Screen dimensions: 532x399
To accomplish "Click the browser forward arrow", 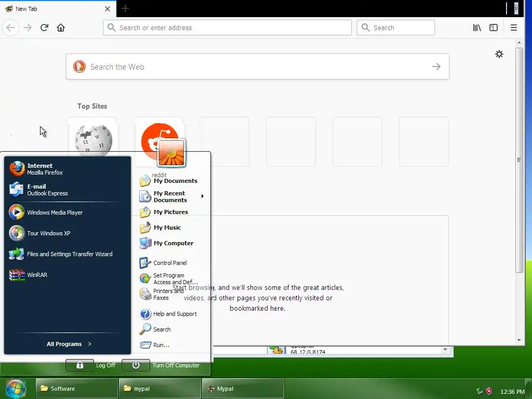I will click(28, 28).
